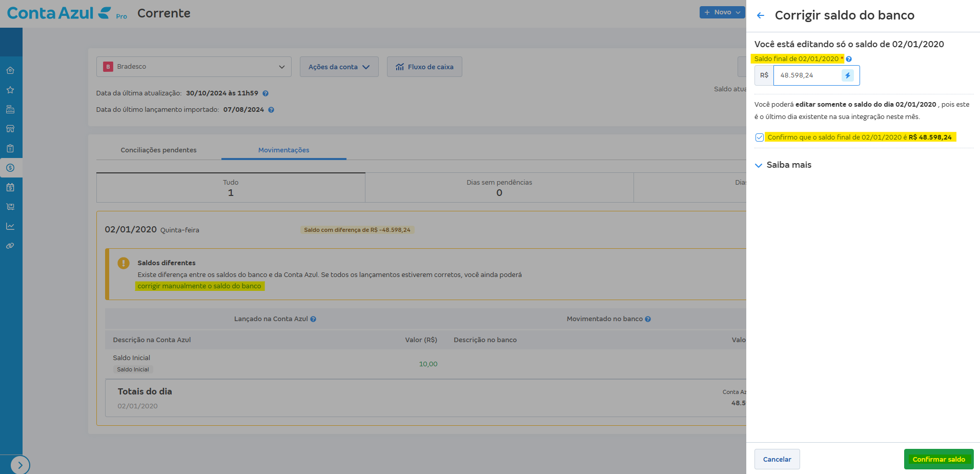Screen dimensions: 980x474
Task: Click the saldo final R$ input field
Action: coord(807,75)
